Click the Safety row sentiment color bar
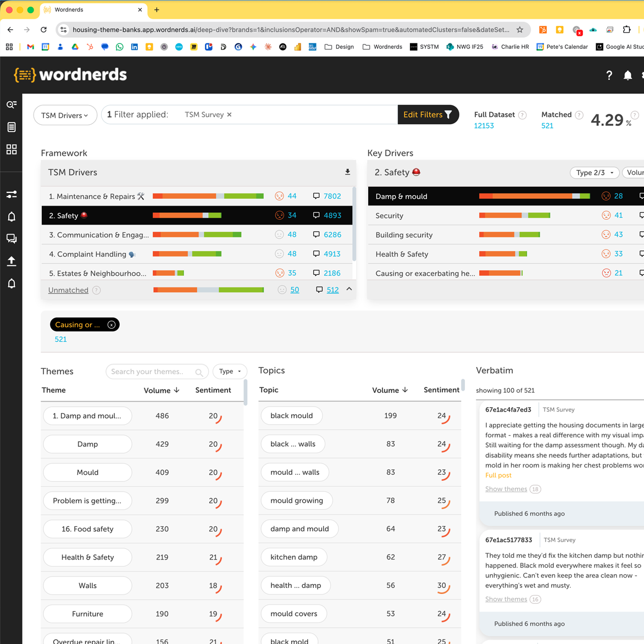Viewport: 644px width, 644px height. click(x=187, y=215)
